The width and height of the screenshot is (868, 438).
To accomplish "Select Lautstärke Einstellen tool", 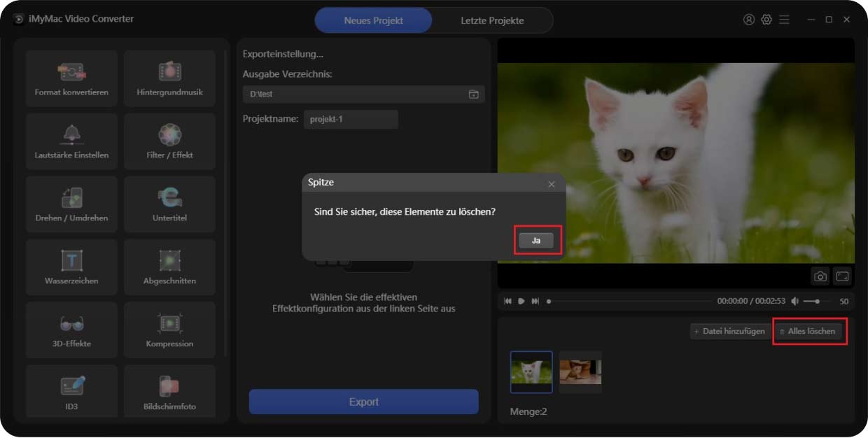I will coord(71,141).
